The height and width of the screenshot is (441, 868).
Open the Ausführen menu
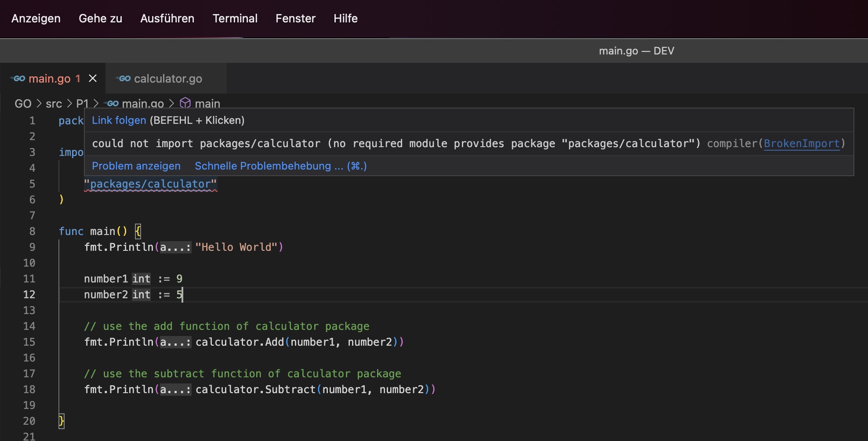167,18
